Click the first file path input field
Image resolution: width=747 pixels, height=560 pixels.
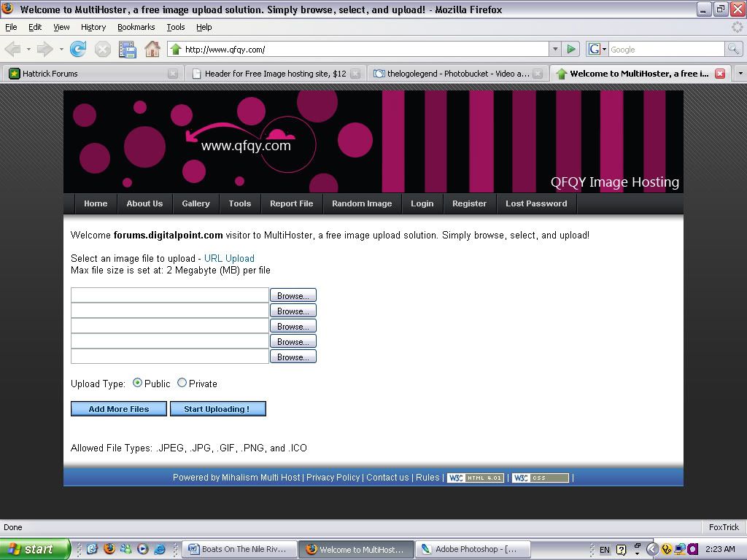point(169,295)
